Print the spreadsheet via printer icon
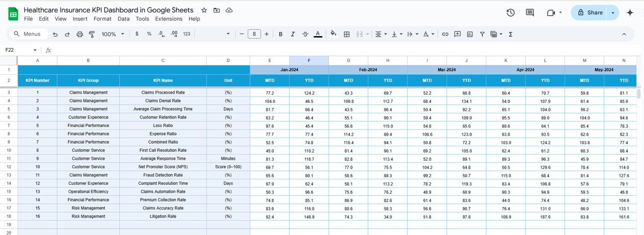Screen dimensions: 644x235 [x=79, y=34]
